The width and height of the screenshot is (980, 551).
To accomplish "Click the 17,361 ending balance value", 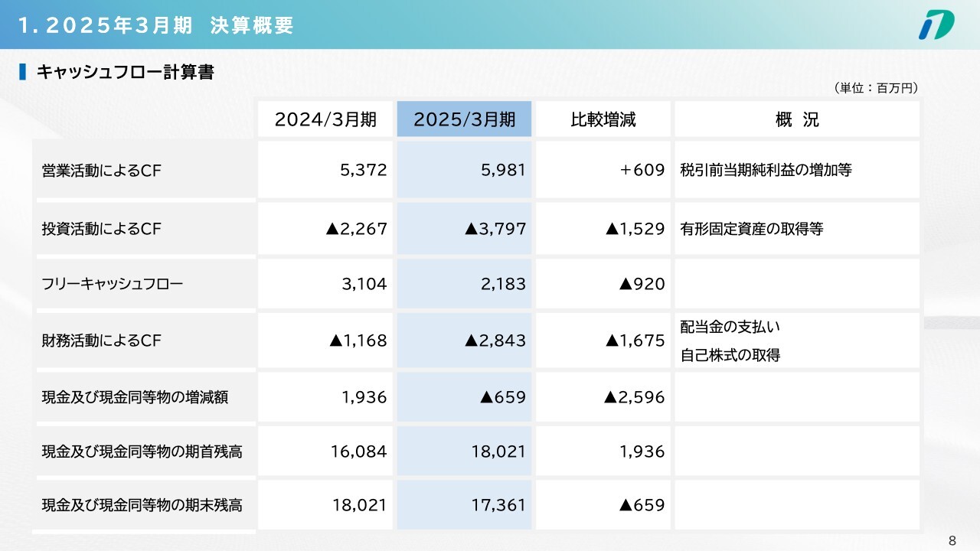I will [498, 505].
